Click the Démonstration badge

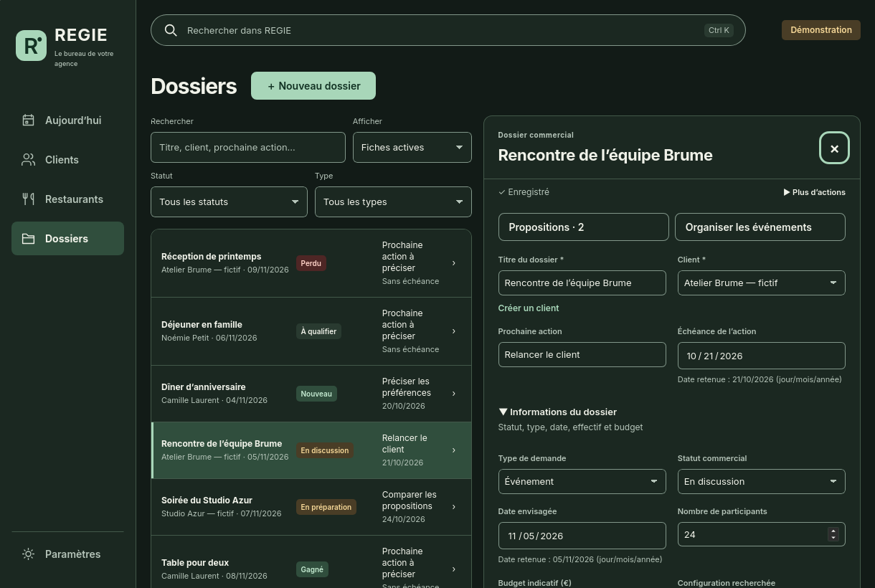click(820, 30)
